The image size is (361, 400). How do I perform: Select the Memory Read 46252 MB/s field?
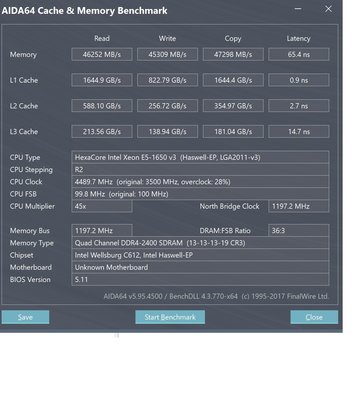[102, 54]
